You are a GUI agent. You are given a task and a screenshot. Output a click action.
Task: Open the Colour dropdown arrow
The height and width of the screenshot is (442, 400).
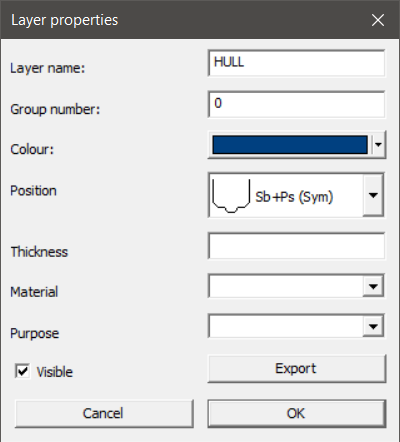(378, 145)
